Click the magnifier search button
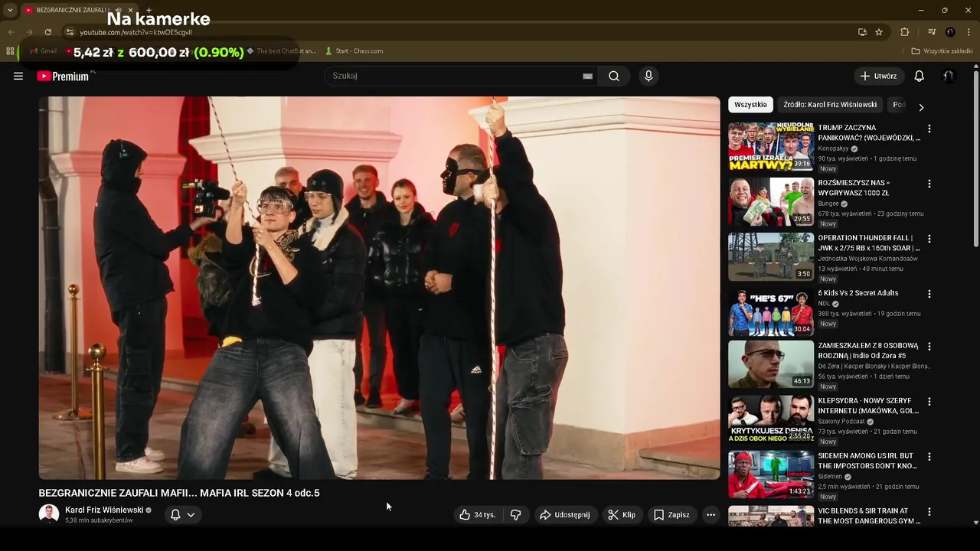This screenshot has height=551, width=980. (614, 76)
